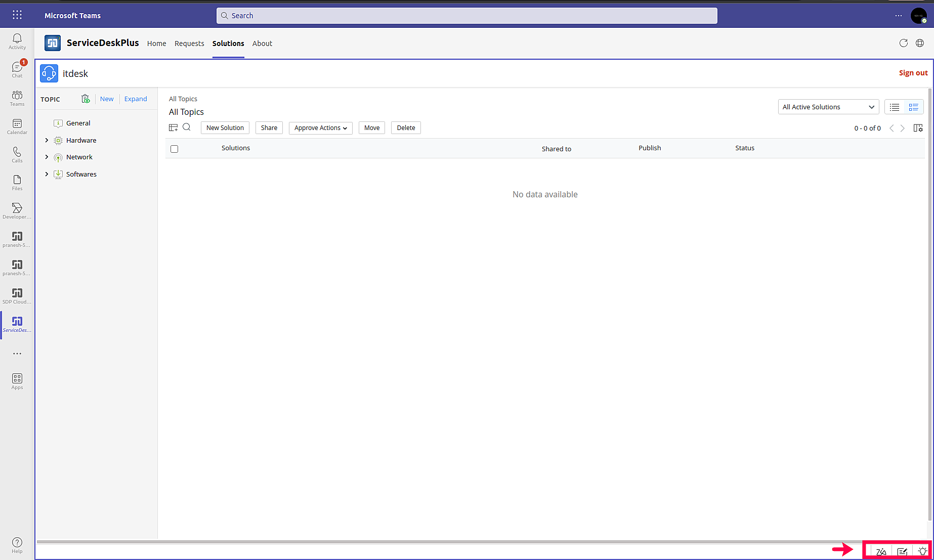Image resolution: width=934 pixels, height=560 pixels.
Task: View deleted topics via the trash-eye icon
Action: [86, 99]
